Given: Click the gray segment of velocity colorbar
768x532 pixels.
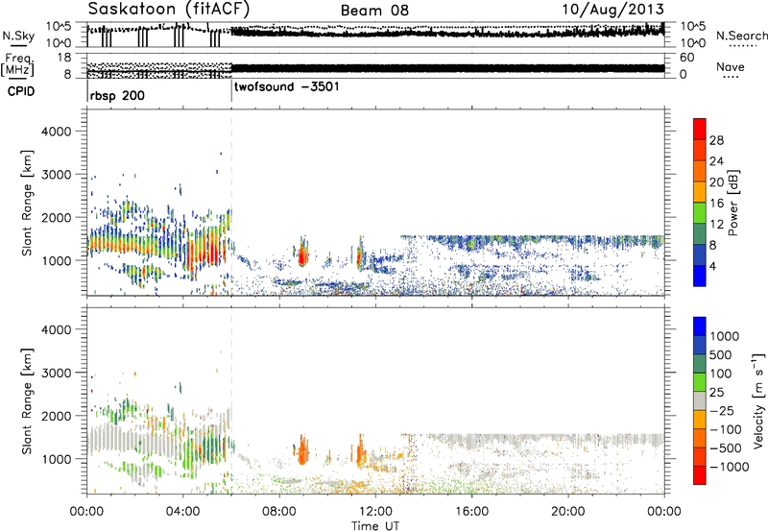Looking at the screenshot, I should (700, 400).
